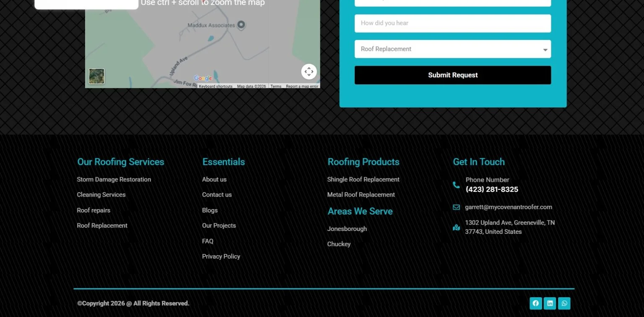Click the Areas We Serve heading

pos(360,211)
